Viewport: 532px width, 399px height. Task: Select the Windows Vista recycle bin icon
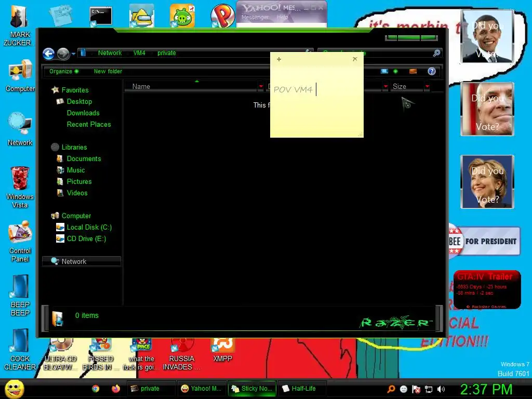[20, 187]
